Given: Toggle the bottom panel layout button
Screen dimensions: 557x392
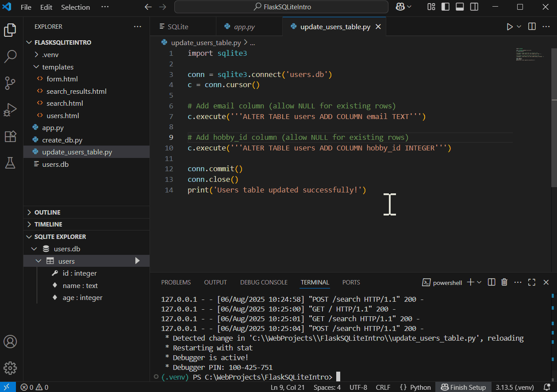Looking at the screenshot, I should (x=460, y=7).
